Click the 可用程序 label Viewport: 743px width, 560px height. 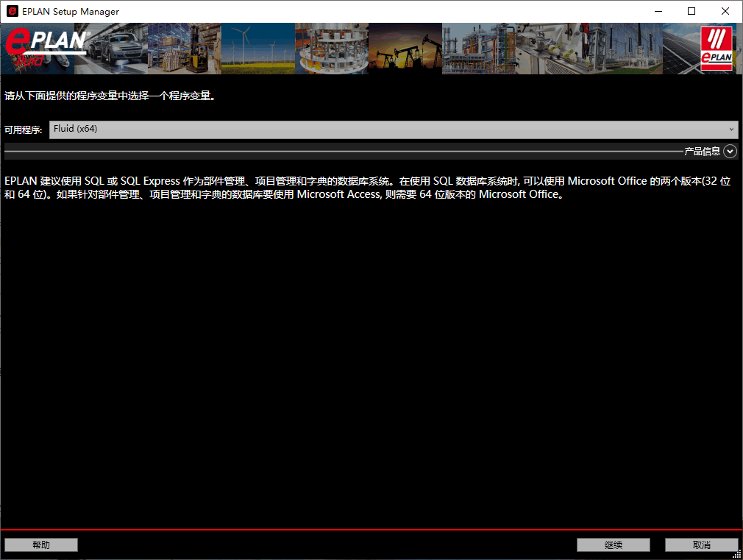pos(24,130)
